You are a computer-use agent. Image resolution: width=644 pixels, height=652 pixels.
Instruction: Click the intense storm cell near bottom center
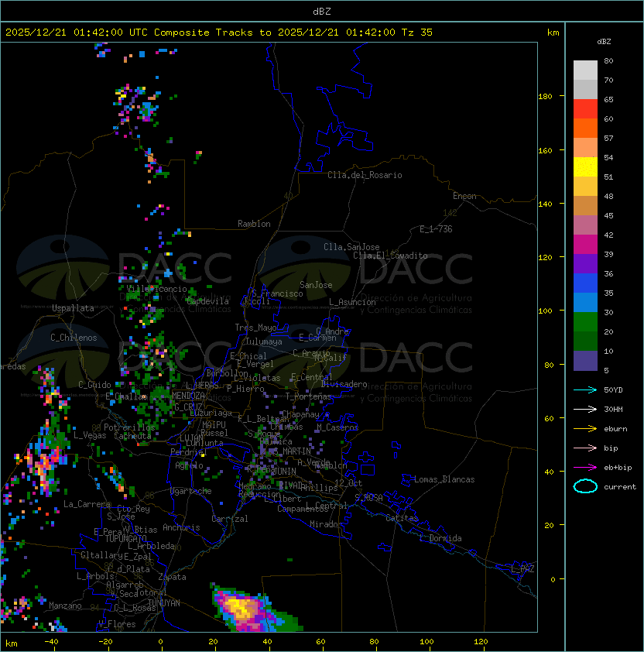[x=242, y=608]
